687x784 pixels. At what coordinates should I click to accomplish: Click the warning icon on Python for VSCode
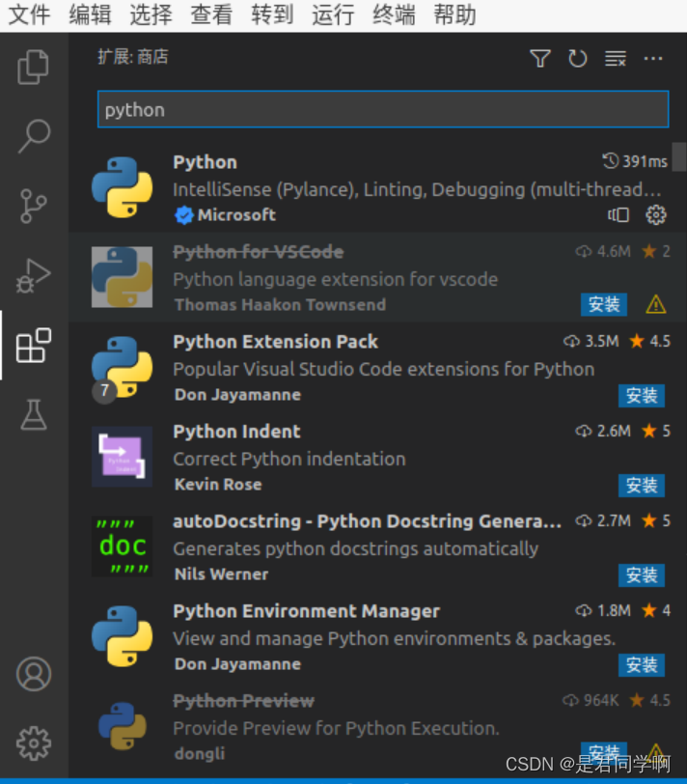tap(655, 304)
